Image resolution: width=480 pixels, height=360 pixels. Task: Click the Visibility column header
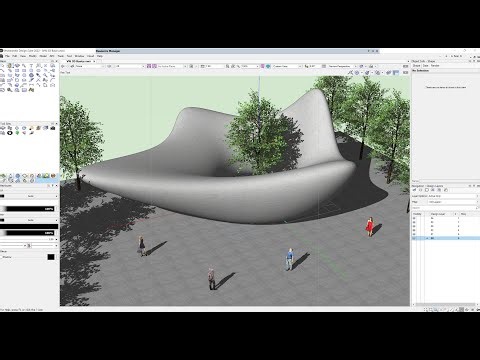pyautogui.click(x=417, y=214)
